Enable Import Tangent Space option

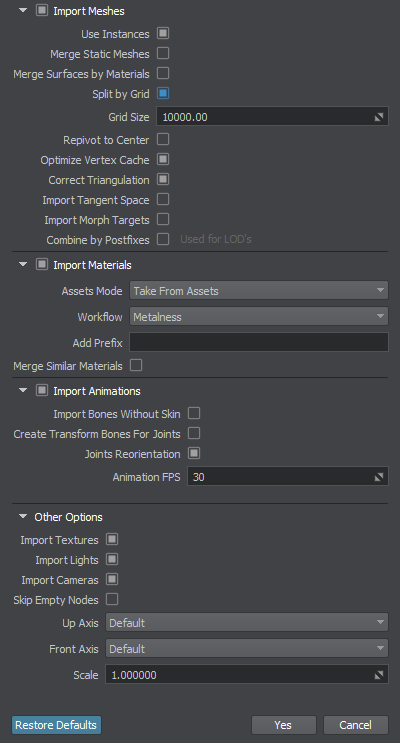pyautogui.click(x=163, y=199)
